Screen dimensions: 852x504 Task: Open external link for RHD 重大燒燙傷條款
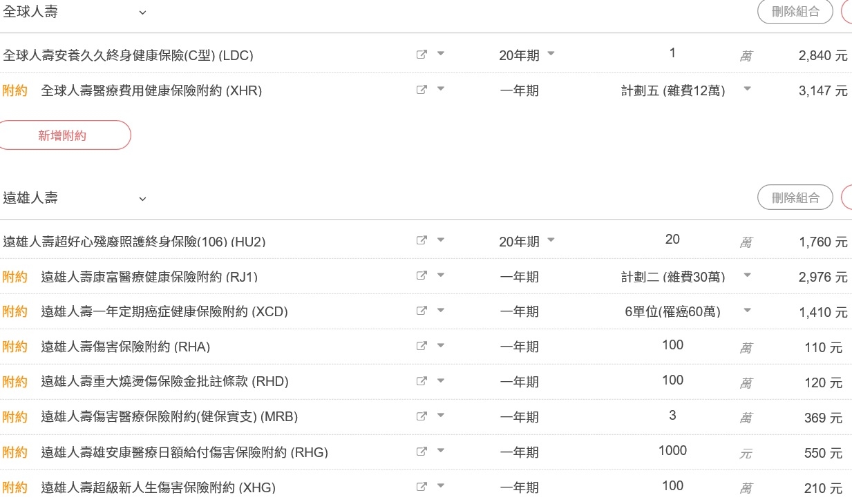[x=422, y=381]
